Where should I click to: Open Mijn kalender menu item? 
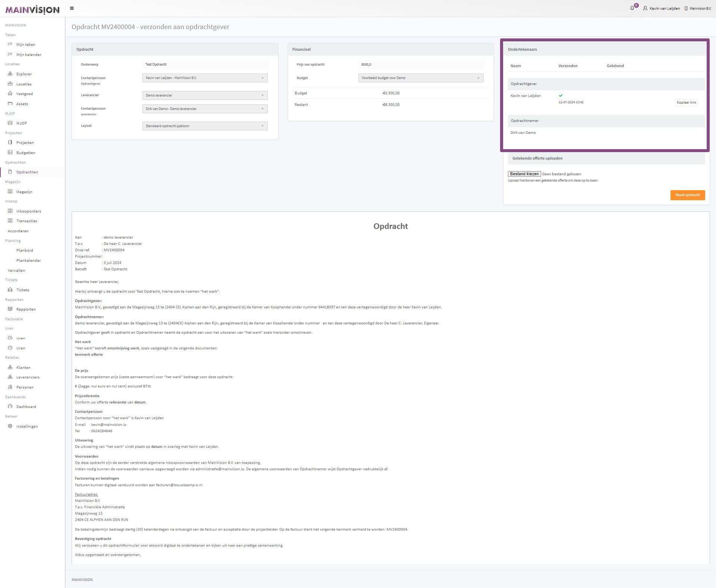tap(29, 55)
